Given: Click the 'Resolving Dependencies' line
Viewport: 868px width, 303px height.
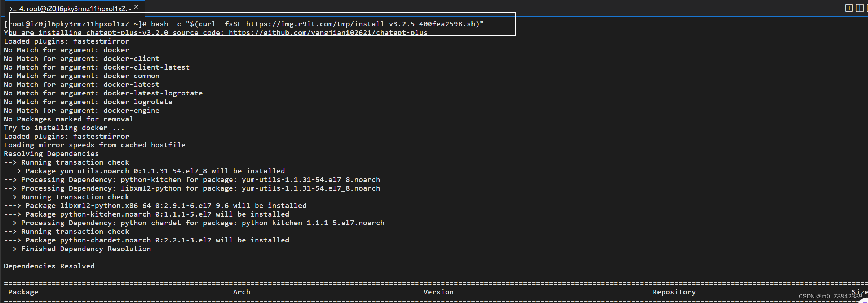Looking at the screenshot, I should click(x=51, y=153).
